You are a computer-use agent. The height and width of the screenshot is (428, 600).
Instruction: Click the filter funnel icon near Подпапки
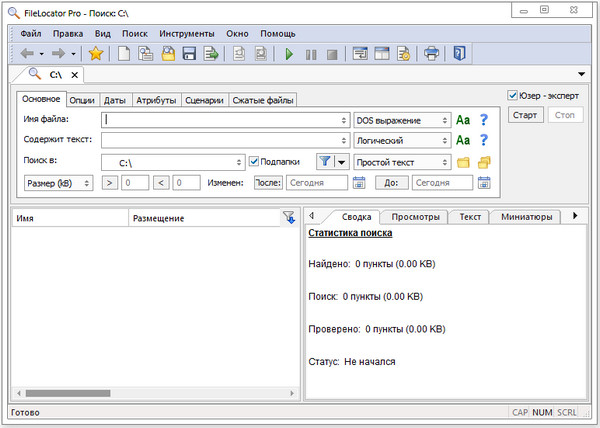click(x=324, y=161)
